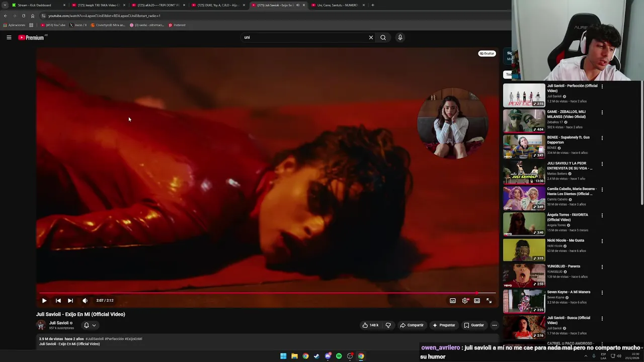Open player settings gear
Image resolution: width=644 pixels, height=362 pixels.
coord(465,301)
